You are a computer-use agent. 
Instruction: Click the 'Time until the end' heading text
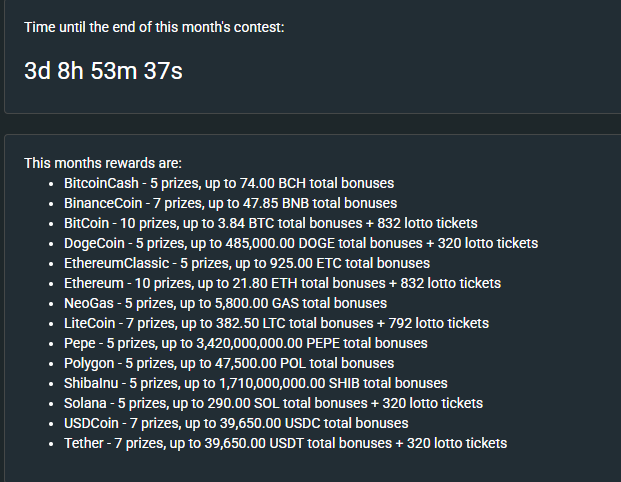point(154,27)
